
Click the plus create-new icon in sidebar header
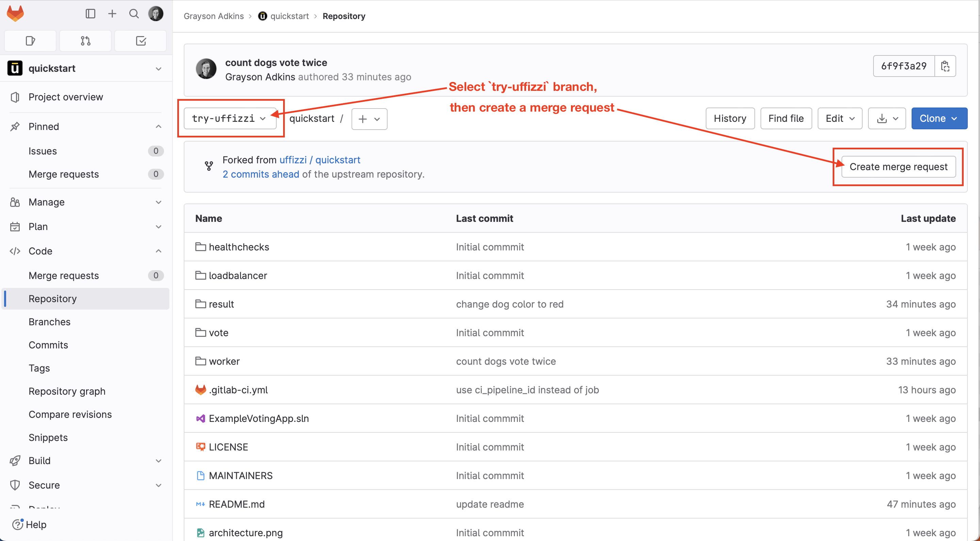coord(112,14)
